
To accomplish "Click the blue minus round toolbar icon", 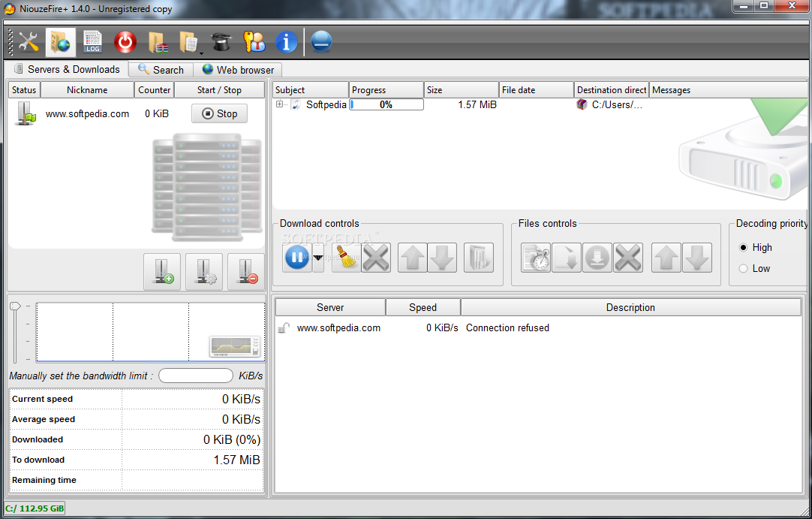I will pyautogui.click(x=321, y=42).
